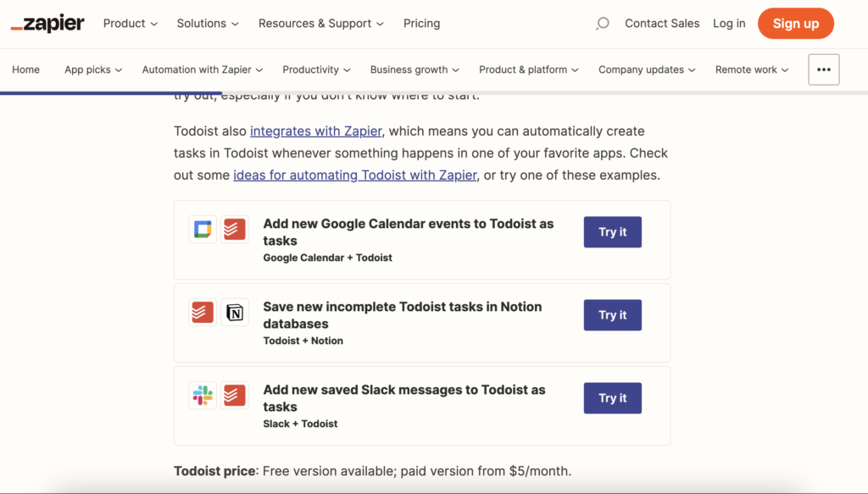Click the Zapier logo

coord(47,24)
